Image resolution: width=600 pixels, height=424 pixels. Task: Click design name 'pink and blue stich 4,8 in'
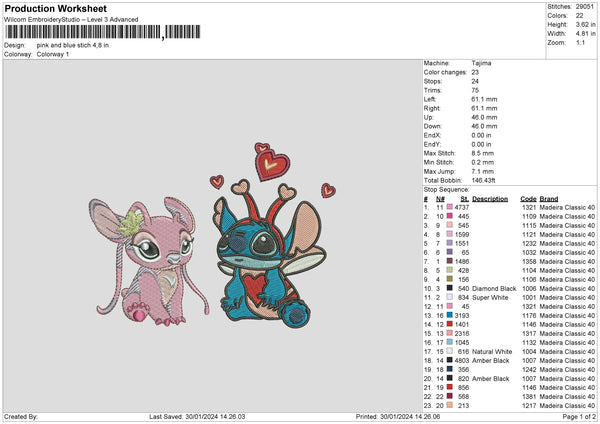(73, 45)
